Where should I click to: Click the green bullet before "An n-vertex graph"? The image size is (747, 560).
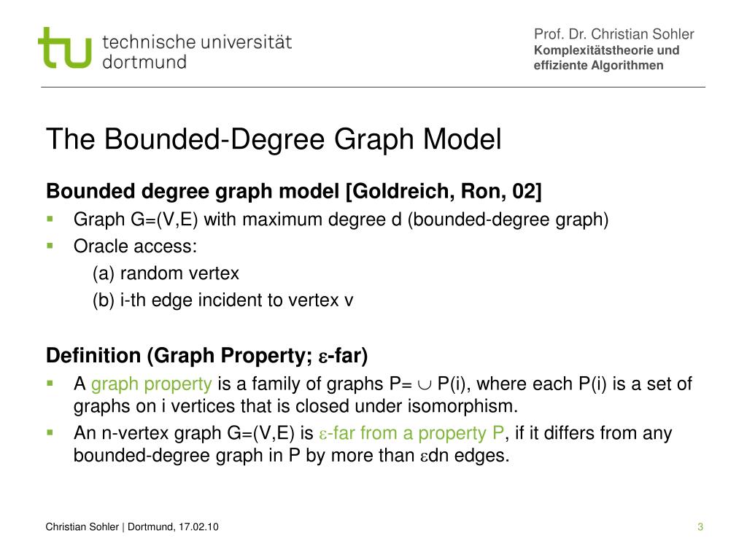click(x=50, y=432)
